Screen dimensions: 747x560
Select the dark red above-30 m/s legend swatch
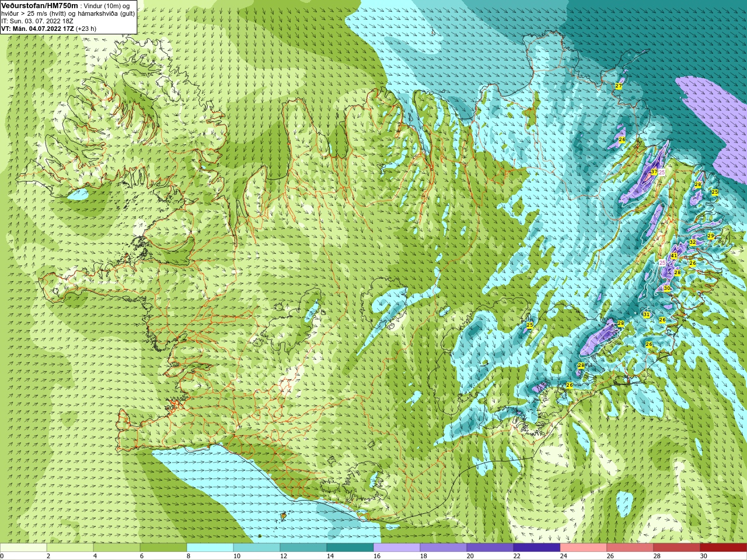(x=724, y=548)
